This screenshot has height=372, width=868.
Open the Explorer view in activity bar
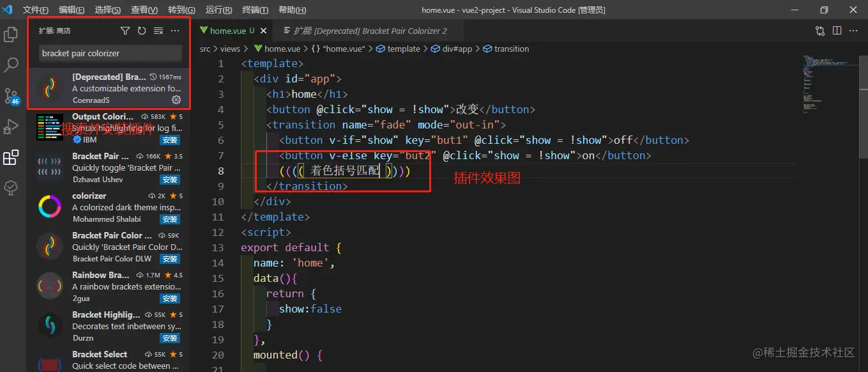(x=11, y=35)
